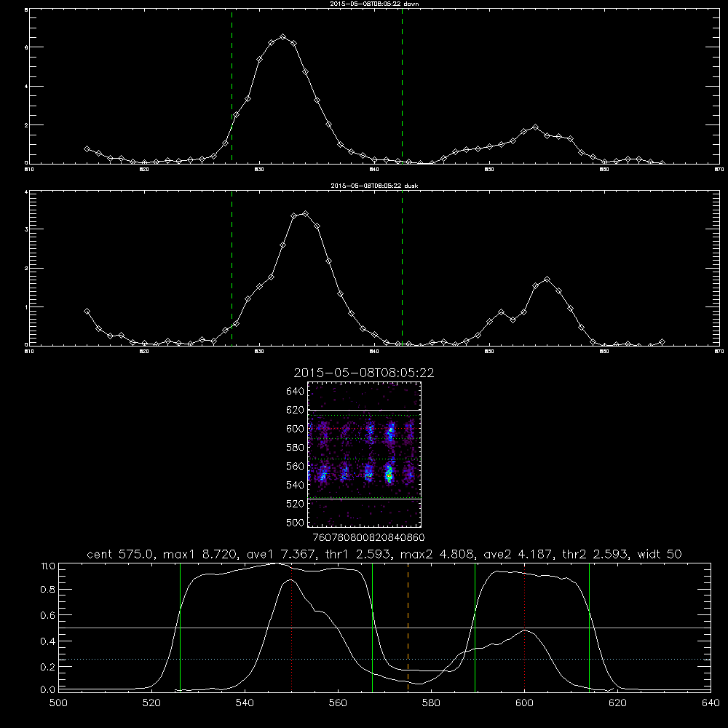Image resolution: width=728 pixels, height=728 pixels.
Task: Click the '0.2' label on the bottom plot y-axis
Action: coord(48,667)
